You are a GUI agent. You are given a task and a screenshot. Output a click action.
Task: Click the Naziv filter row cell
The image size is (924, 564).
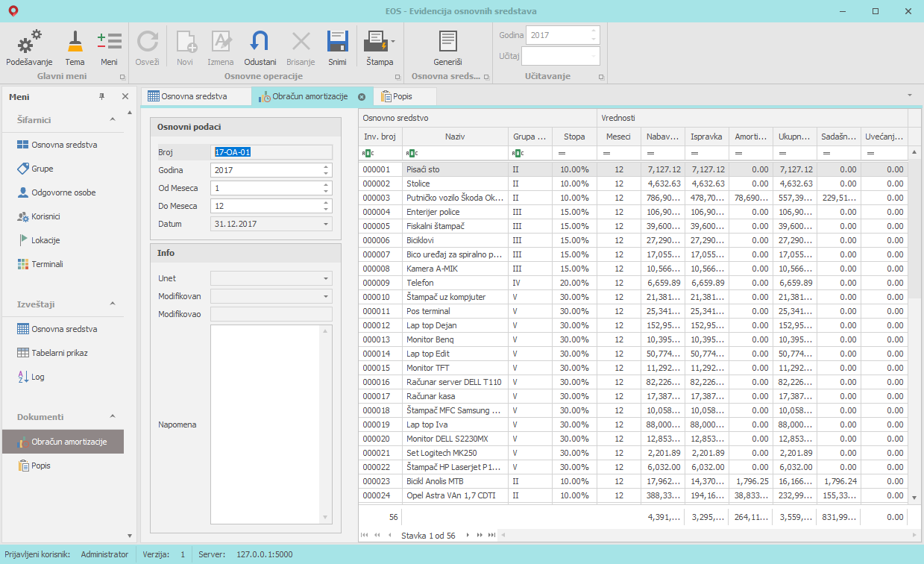(455, 153)
